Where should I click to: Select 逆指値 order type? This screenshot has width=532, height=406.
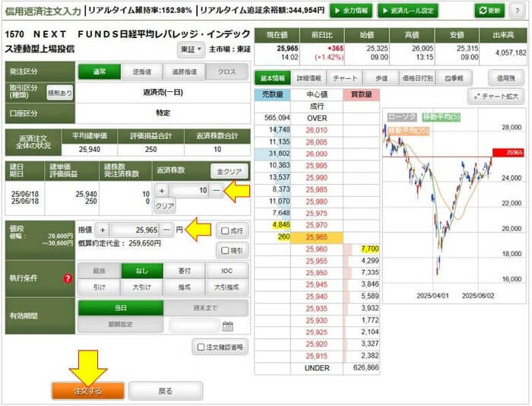(x=142, y=71)
